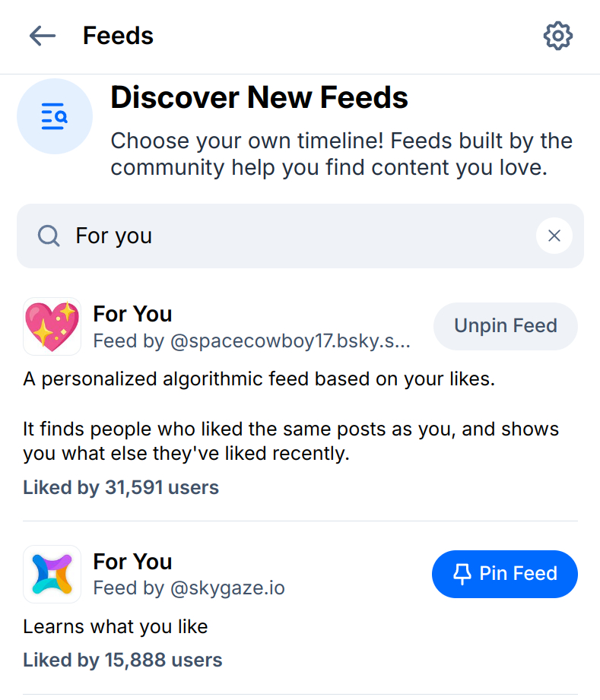
Task: Clear the search with the X button
Action: pyautogui.click(x=554, y=236)
